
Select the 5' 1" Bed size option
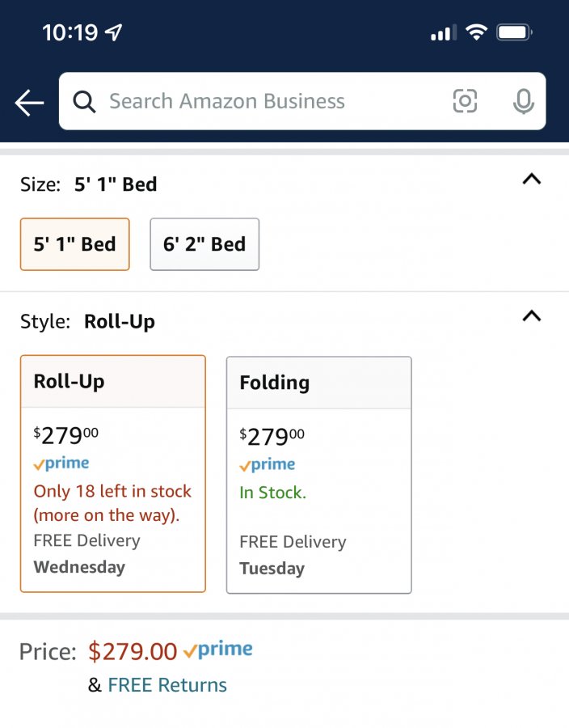tap(74, 244)
